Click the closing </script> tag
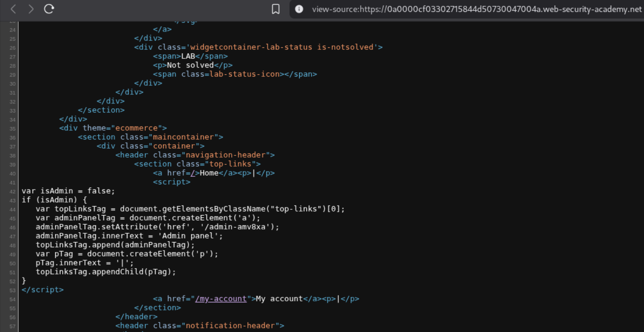Image resolution: width=644 pixels, height=332 pixels. tap(43, 290)
